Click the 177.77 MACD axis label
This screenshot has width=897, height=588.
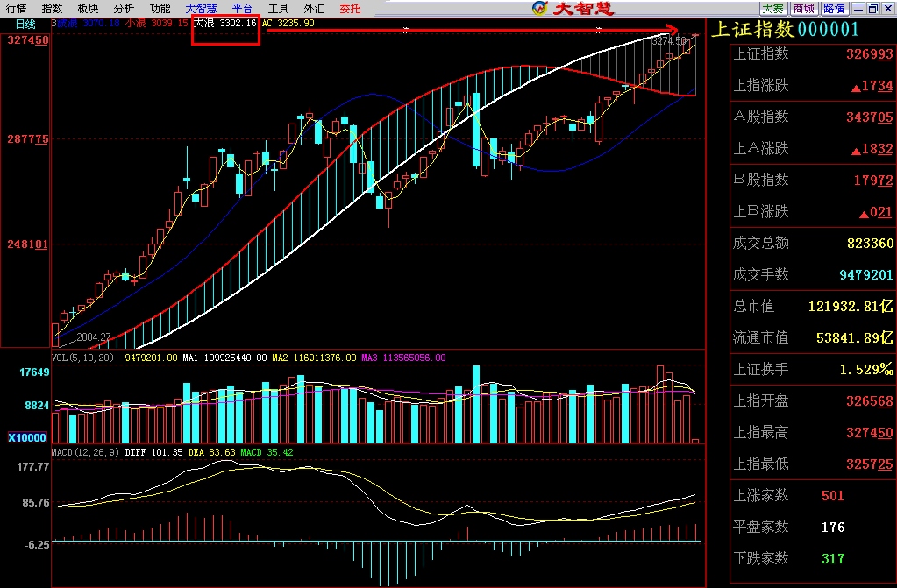[32, 467]
